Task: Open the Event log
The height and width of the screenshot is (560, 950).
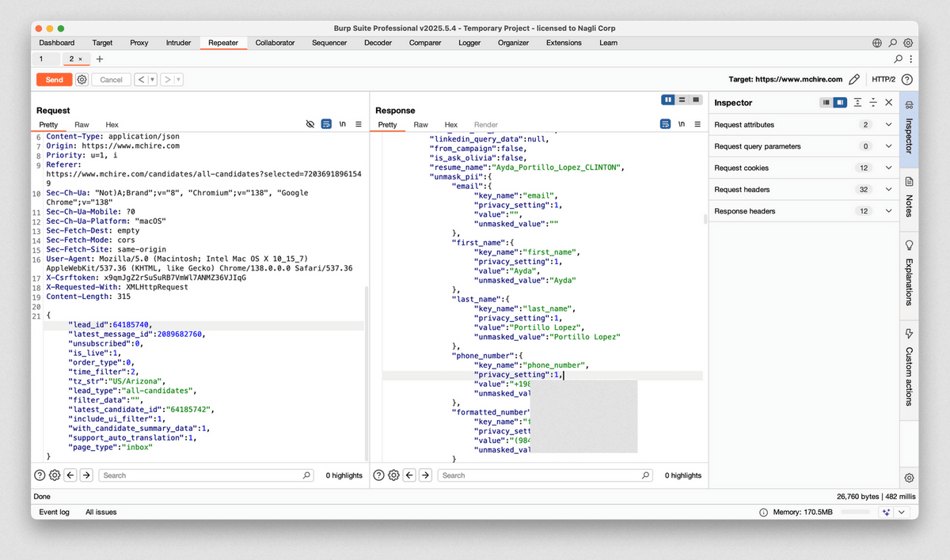Action: click(x=54, y=512)
